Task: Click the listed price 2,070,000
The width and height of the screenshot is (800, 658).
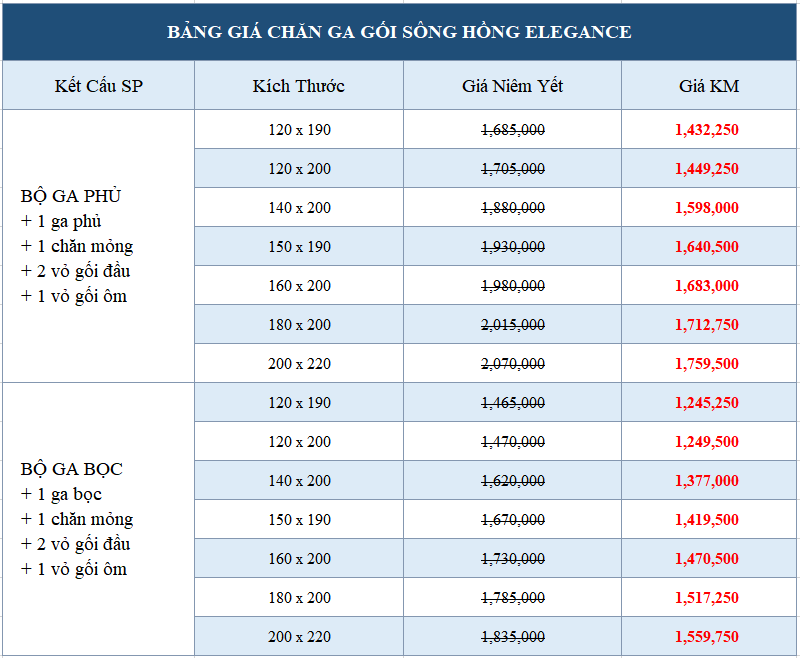Action: [x=513, y=364]
